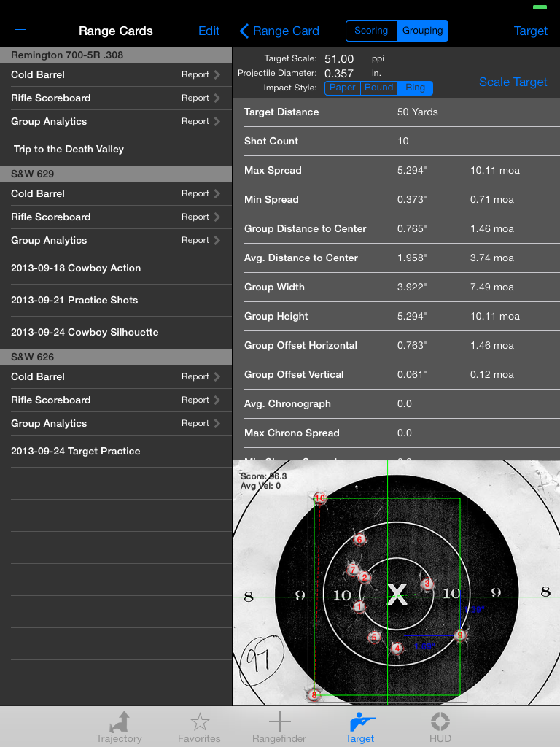Open the HUD icon
The height and width of the screenshot is (747, 560).
(x=440, y=722)
